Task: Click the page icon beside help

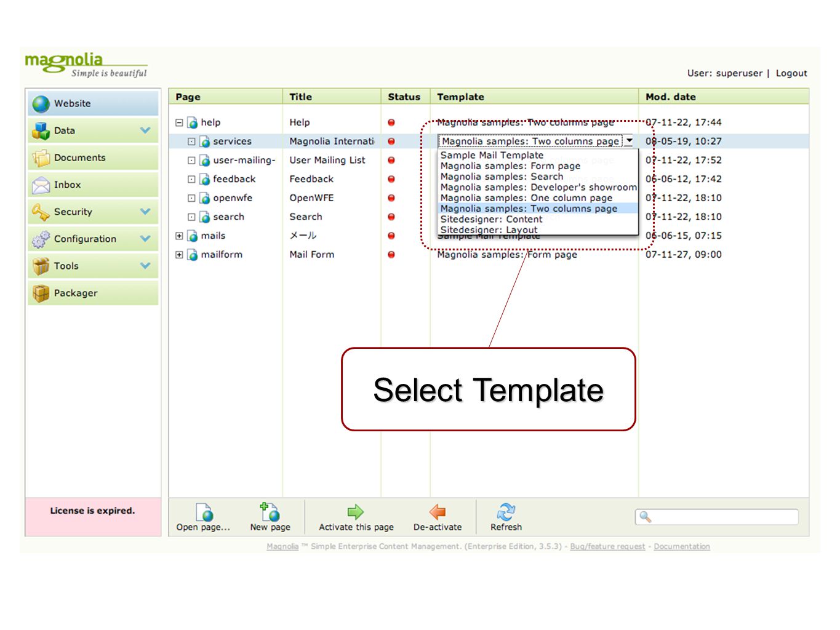Action: pos(193,123)
